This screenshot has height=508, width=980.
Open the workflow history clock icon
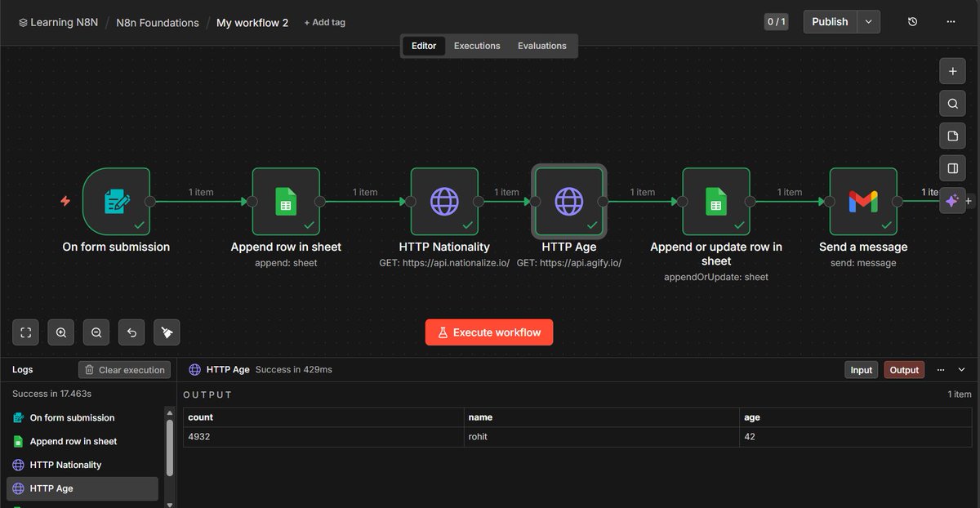(913, 22)
